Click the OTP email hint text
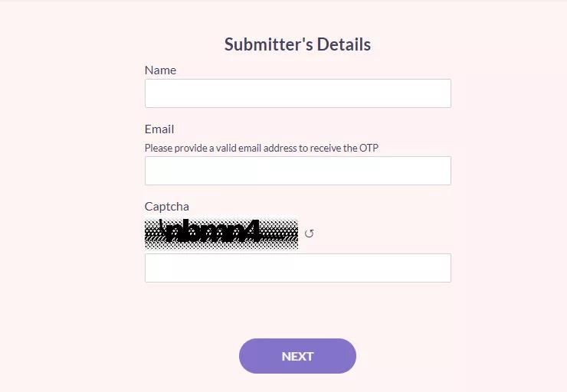 click(x=261, y=148)
